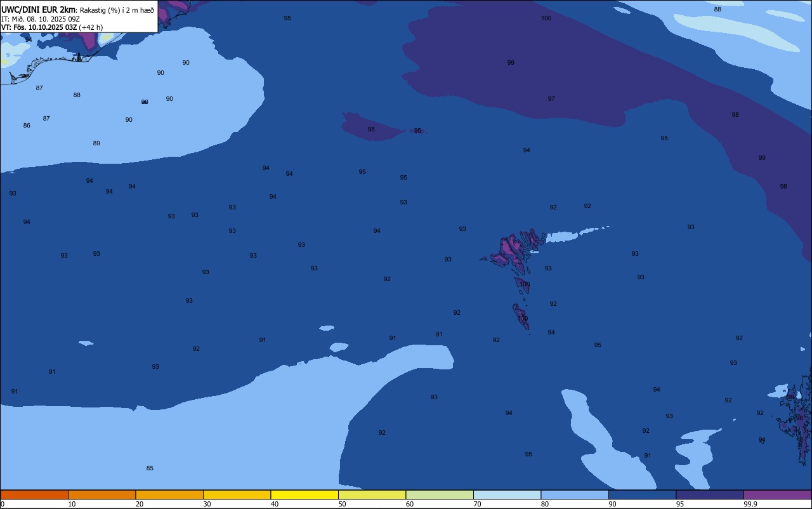Click the 10–20 orange legend swatch

(101, 494)
